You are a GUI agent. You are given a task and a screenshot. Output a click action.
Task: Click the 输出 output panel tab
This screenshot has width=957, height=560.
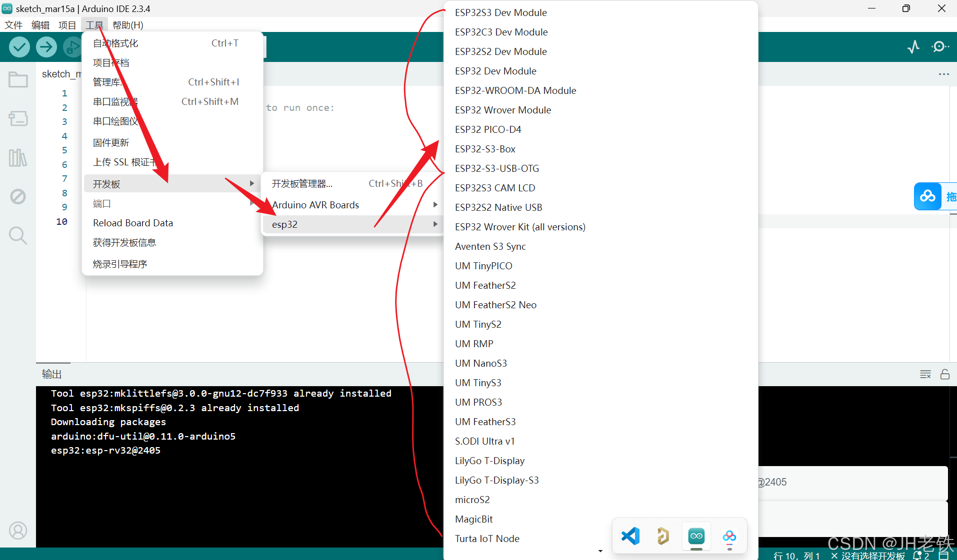click(x=52, y=374)
